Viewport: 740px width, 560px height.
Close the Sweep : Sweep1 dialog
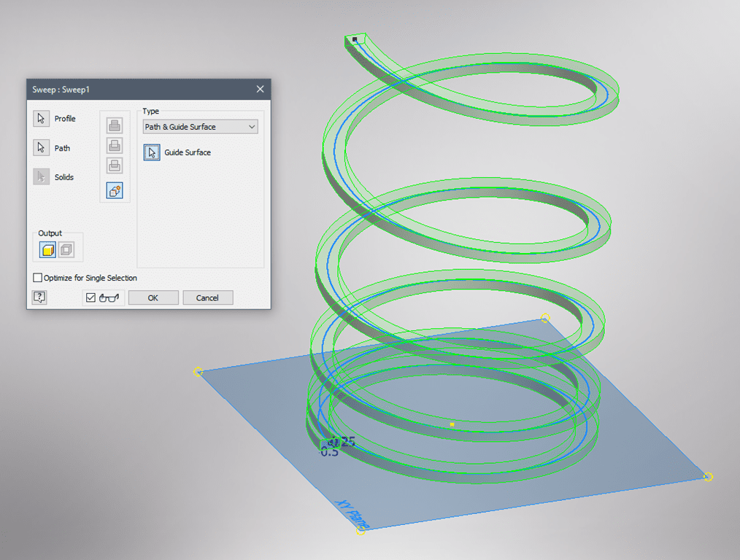pyautogui.click(x=260, y=89)
